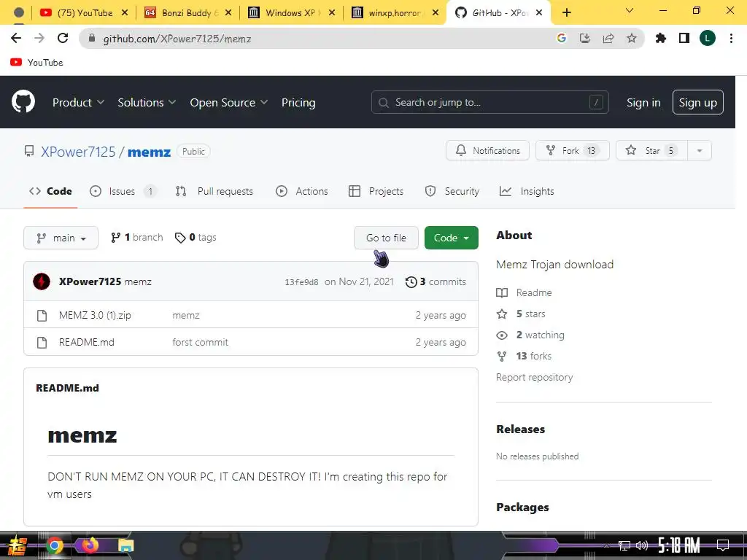The image size is (747, 560).
Task: Open the Projects tab
Action: coord(376,191)
